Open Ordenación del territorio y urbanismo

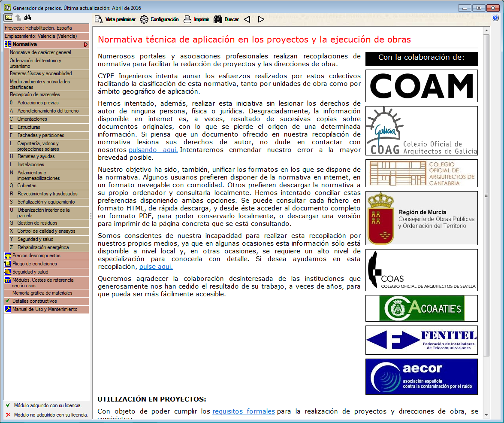pyautogui.click(x=49, y=63)
